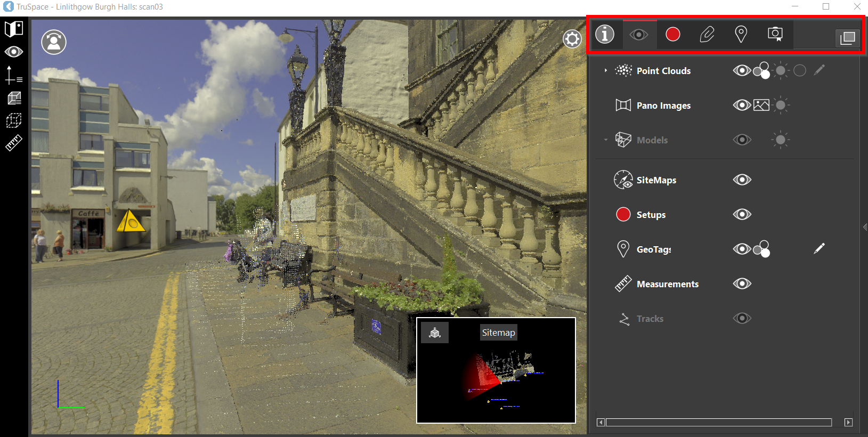Click the Sitemap label button
868x437 pixels.
(498, 333)
